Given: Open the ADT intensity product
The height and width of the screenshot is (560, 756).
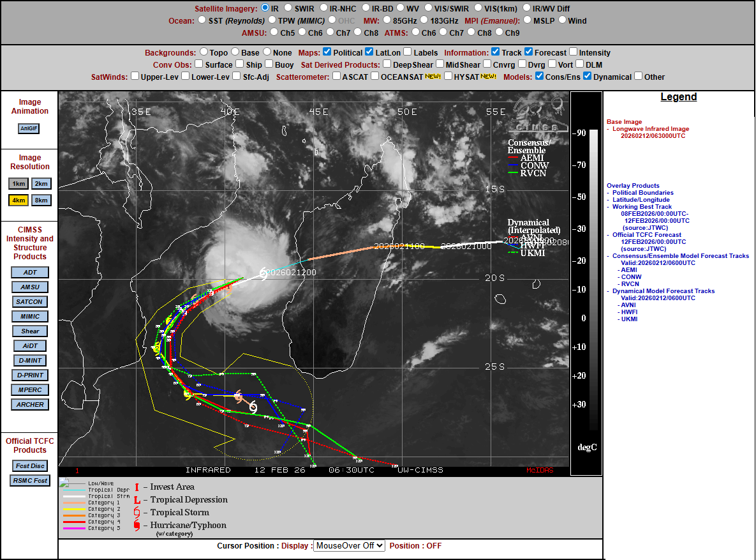Looking at the screenshot, I should coord(30,273).
